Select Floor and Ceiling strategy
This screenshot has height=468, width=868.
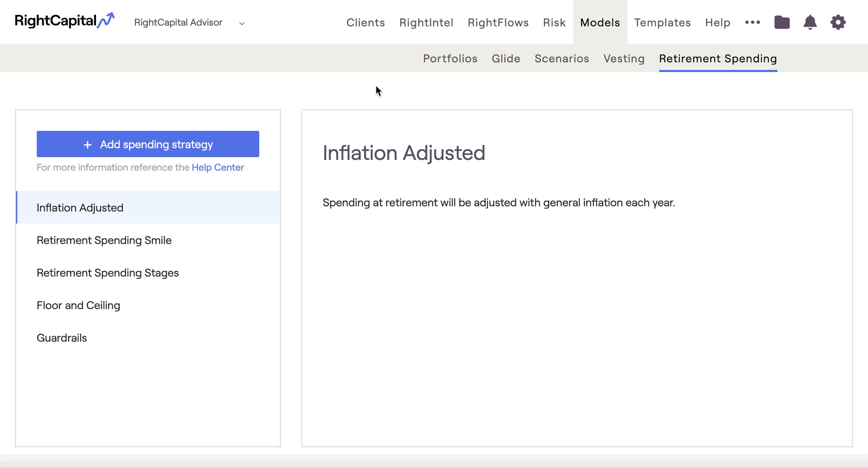[x=148, y=305]
